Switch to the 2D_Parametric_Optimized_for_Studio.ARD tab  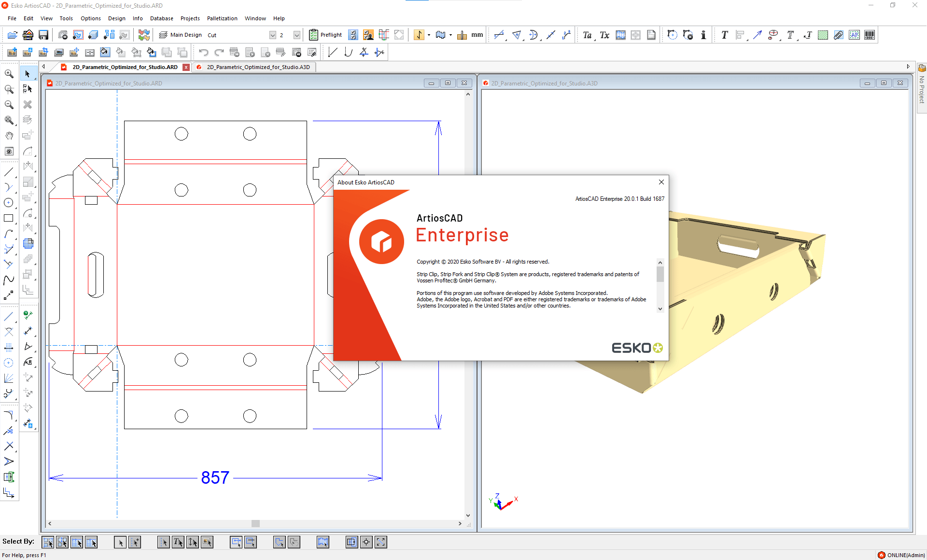pos(125,67)
